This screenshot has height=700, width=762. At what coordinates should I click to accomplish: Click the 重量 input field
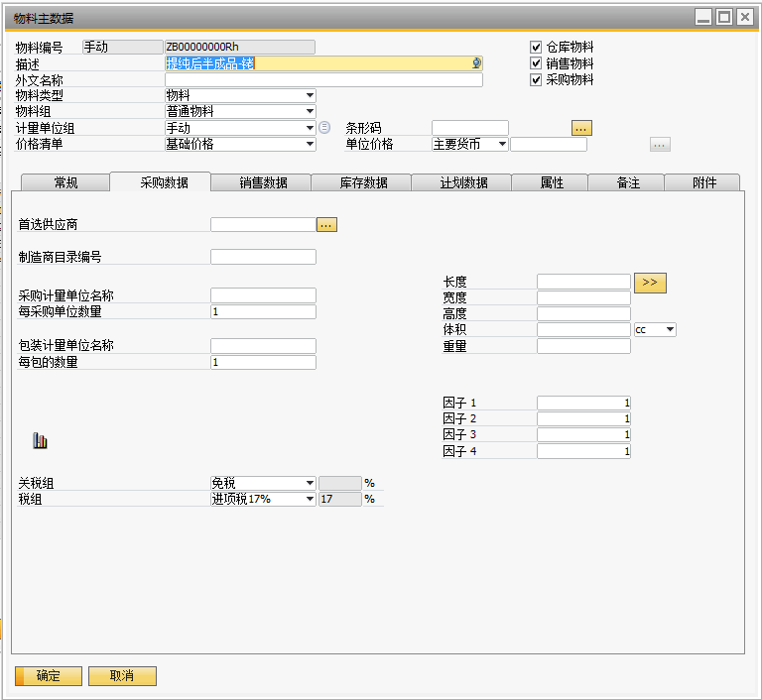click(583, 346)
